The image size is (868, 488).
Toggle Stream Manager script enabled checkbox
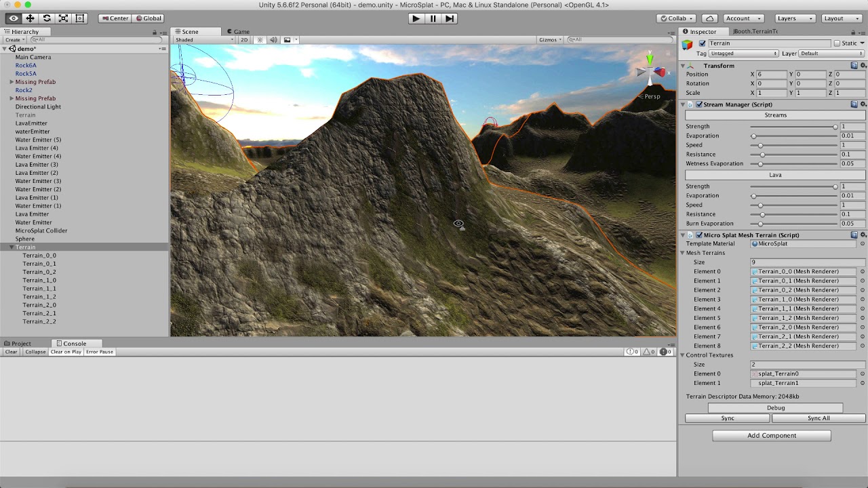[x=699, y=104]
